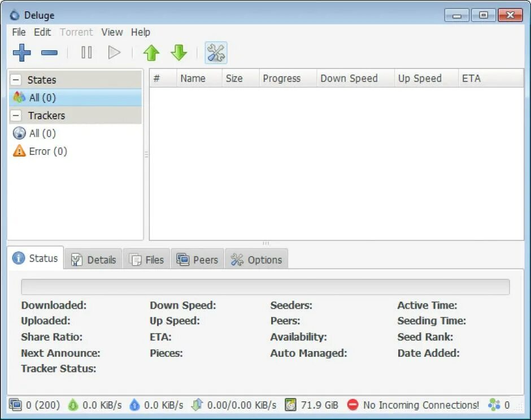Sort by the Size column header

pos(241,79)
